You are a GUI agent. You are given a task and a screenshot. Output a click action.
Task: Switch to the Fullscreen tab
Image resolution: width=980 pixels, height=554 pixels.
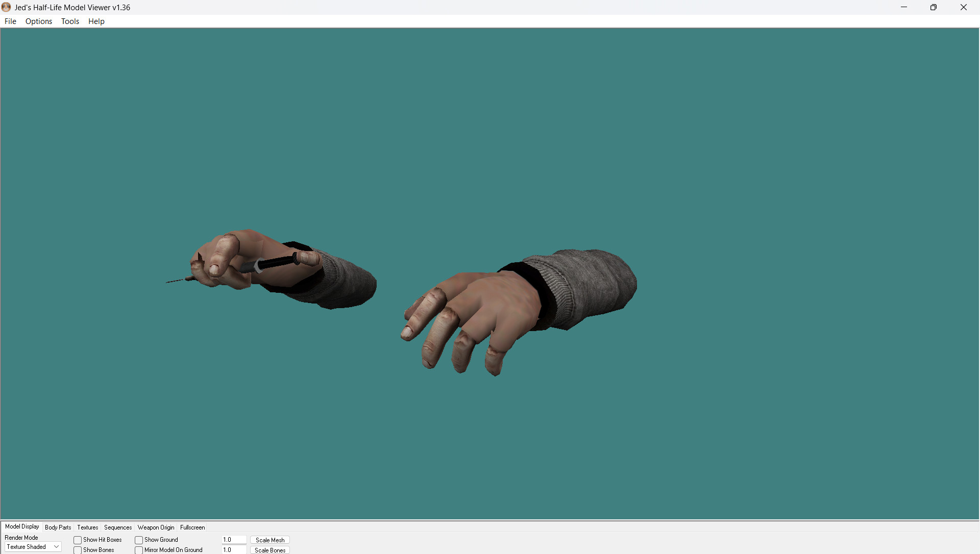(x=192, y=527)
